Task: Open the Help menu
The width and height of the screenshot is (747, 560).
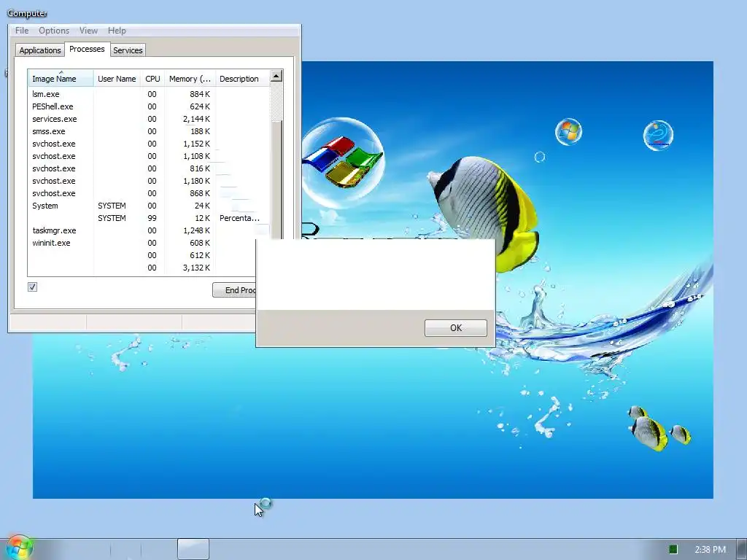Action: (x=117, y=31)
